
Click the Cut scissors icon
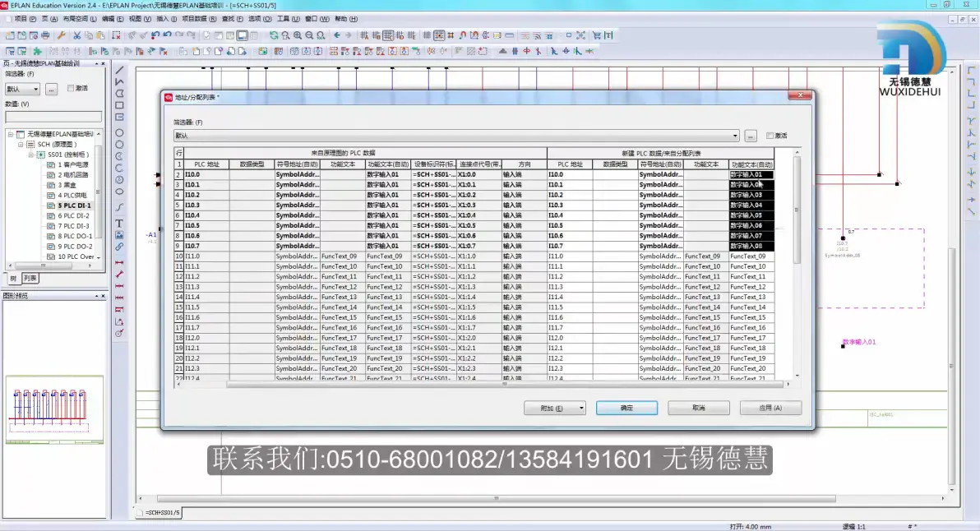[x=77, y=35]
